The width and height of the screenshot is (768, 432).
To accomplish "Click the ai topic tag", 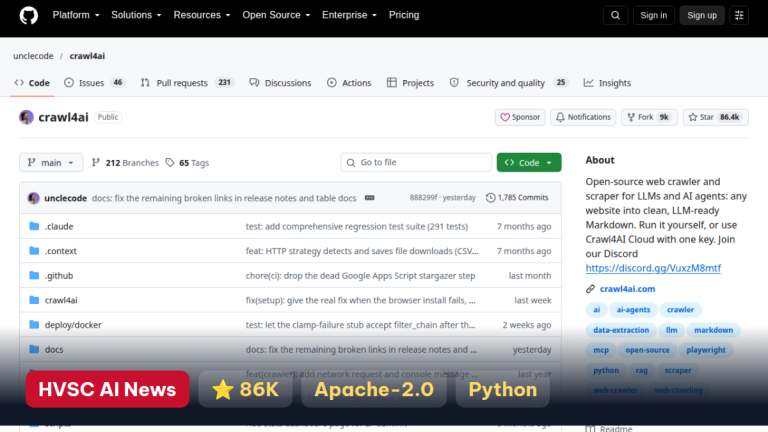I will (x=596, y=310).
